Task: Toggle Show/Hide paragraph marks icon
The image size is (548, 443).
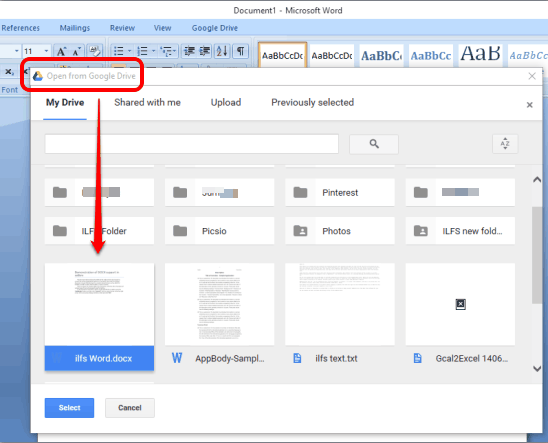Action: point(240,51)
